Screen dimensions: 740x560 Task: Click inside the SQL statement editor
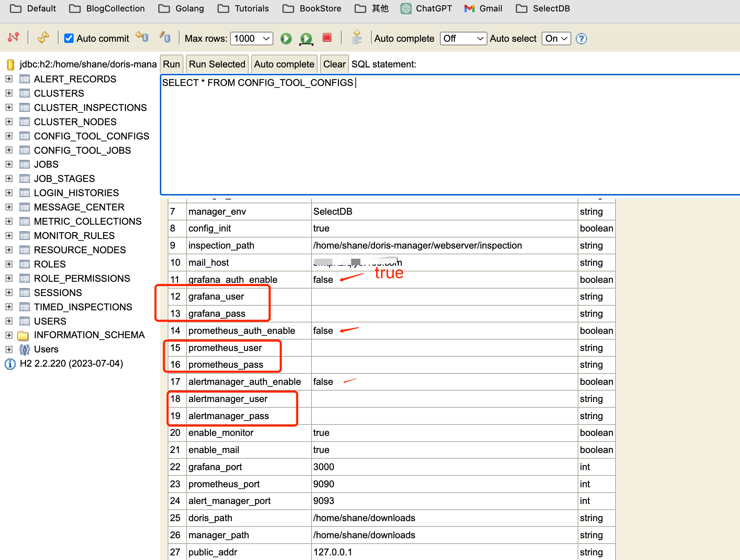450,136
